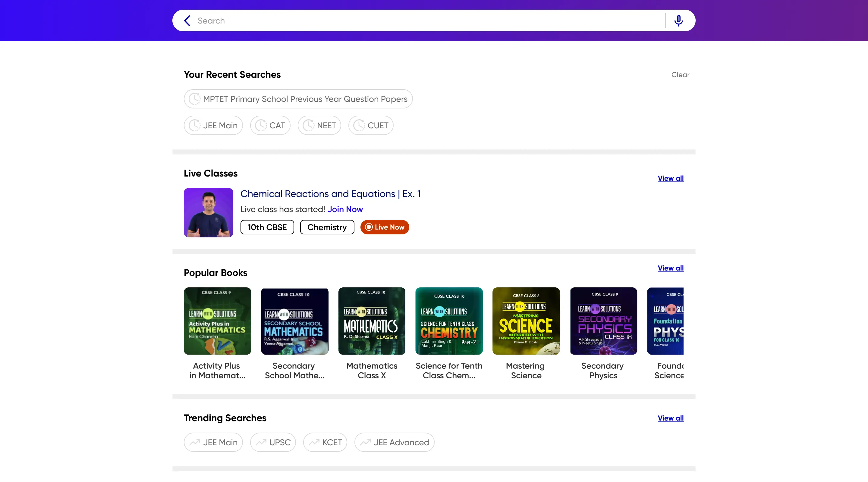Click 'Science for Tenth Class Chem...' title
Screen dimensions: 868x482
pos(449,371)
